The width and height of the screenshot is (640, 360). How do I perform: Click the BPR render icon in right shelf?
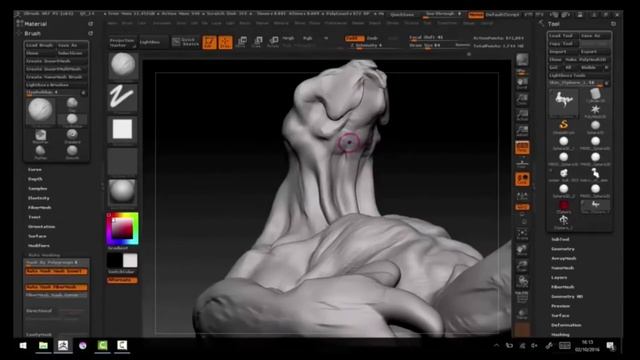522,60
